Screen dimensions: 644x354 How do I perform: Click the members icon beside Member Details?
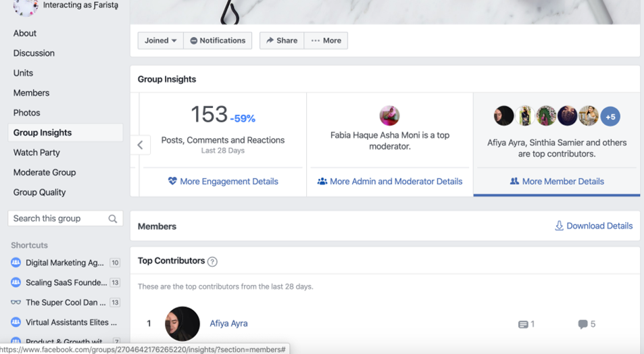[x=514, y=181]
